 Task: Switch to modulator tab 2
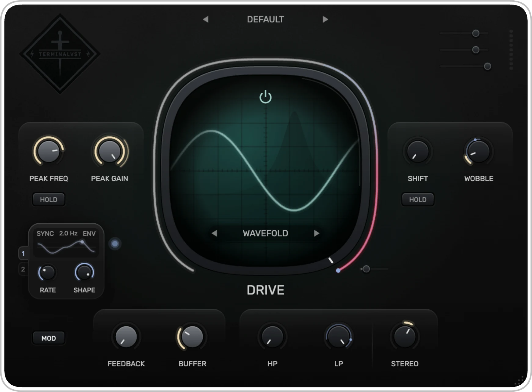click(x=23, y=269)
